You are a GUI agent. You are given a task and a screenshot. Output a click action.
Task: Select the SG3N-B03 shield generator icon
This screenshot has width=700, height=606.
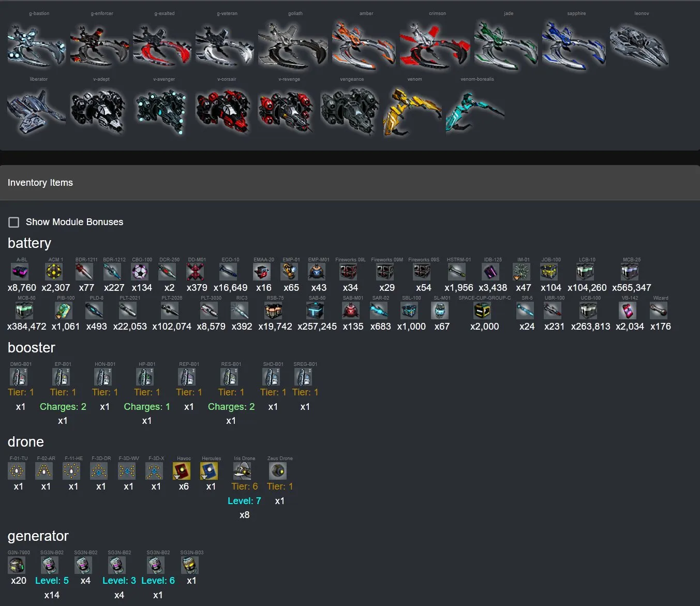tap(190, 565)
